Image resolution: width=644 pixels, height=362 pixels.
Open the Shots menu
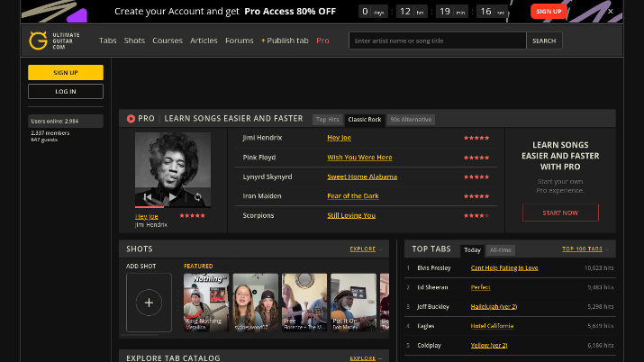[x=134, y=41]
